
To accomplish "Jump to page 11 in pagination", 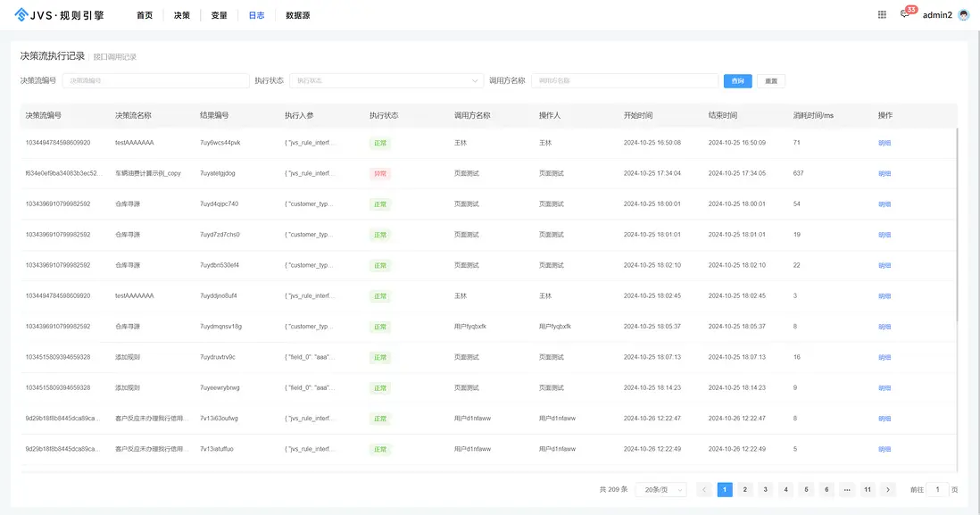I will 868,489.
